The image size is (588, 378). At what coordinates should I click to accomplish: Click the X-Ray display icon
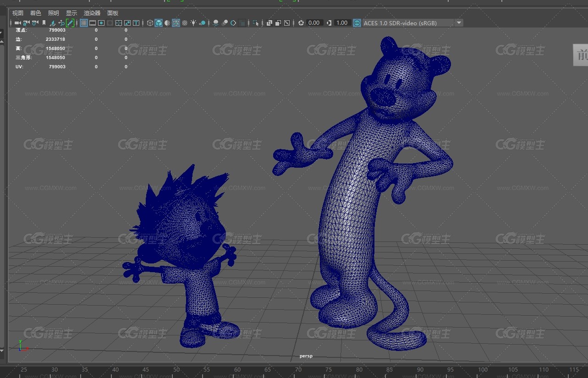coord(269,23)
